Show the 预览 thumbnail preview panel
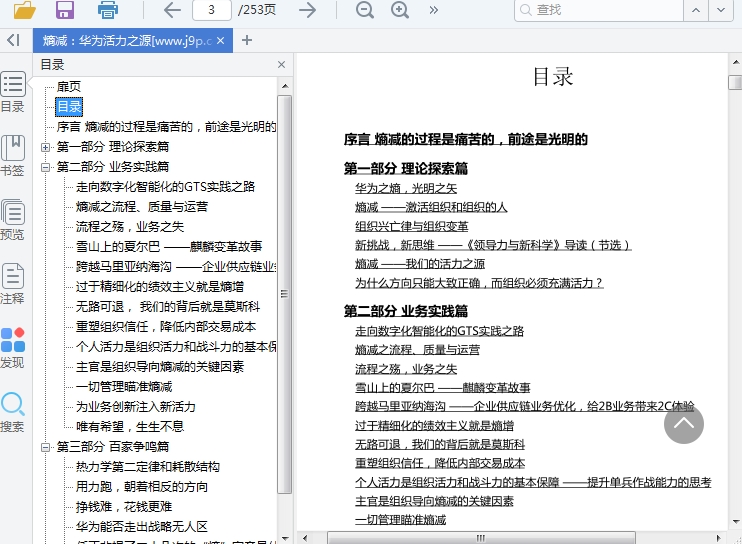Viewport: 742px width, 544px height. tap(13, 220)
